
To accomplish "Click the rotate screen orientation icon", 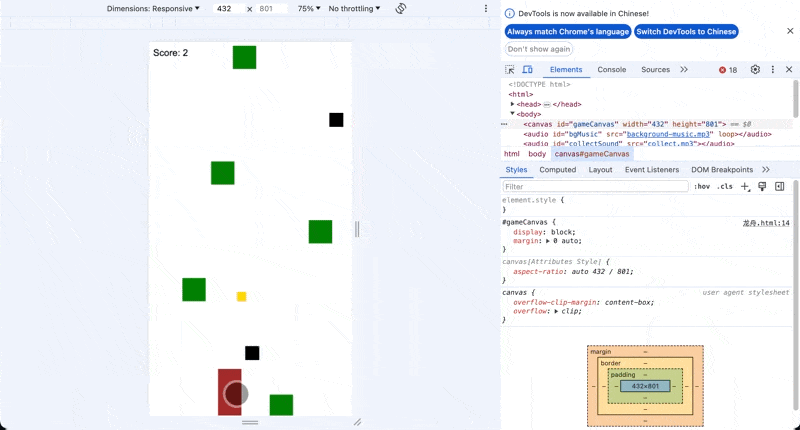I will coord(400,8).
